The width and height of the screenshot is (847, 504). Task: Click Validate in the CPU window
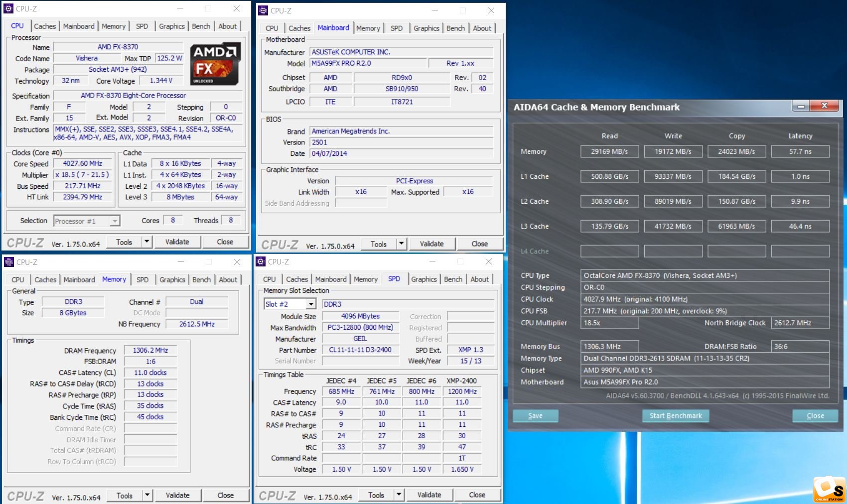point(177,242)
